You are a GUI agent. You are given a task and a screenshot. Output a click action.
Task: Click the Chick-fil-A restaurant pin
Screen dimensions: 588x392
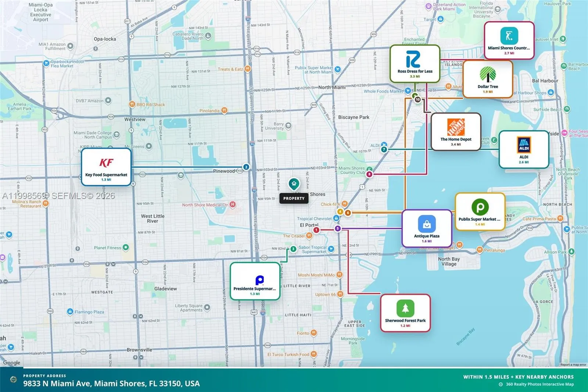pyautogui.click(x=344, y=204)
